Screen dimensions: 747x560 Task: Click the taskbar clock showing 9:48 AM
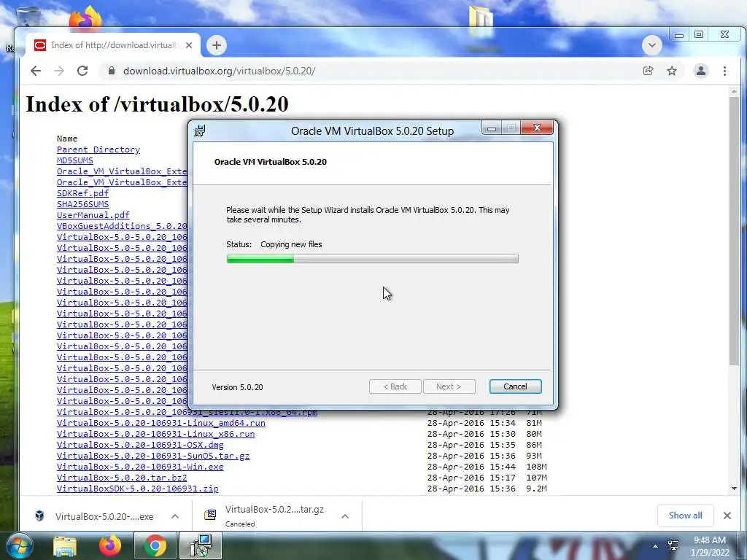click(x=710, y=546)
